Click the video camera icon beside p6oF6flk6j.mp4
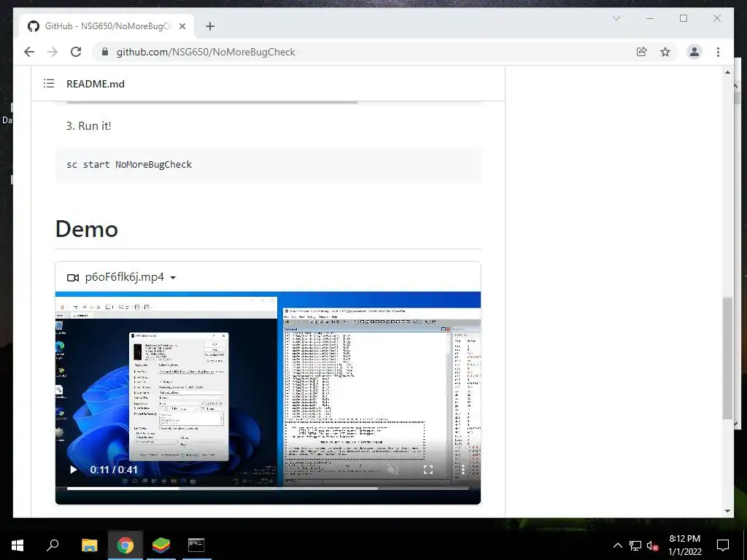 pyautogui.click(x=73, y=277)
